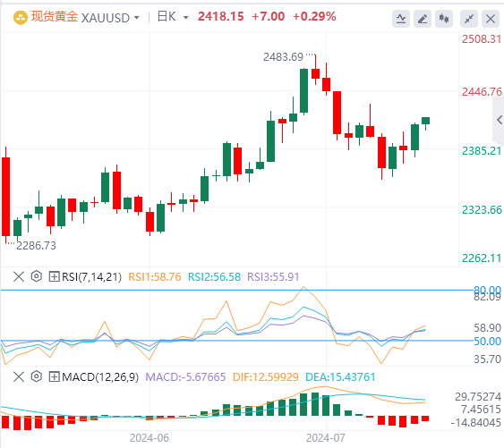The image size is (504, 448).
Task: Click the MACD:-5.67665 value
Action: click(185, 377)
